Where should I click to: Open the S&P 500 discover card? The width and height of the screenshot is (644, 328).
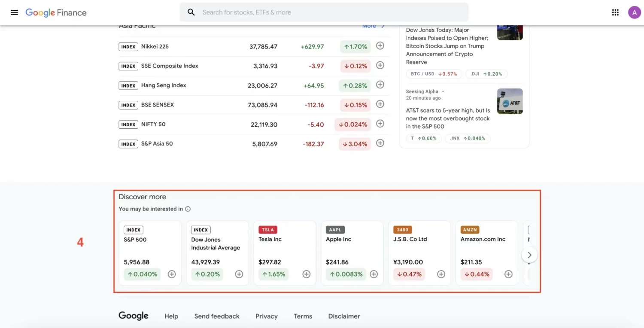pyautogui.click(x=150, y=253)
